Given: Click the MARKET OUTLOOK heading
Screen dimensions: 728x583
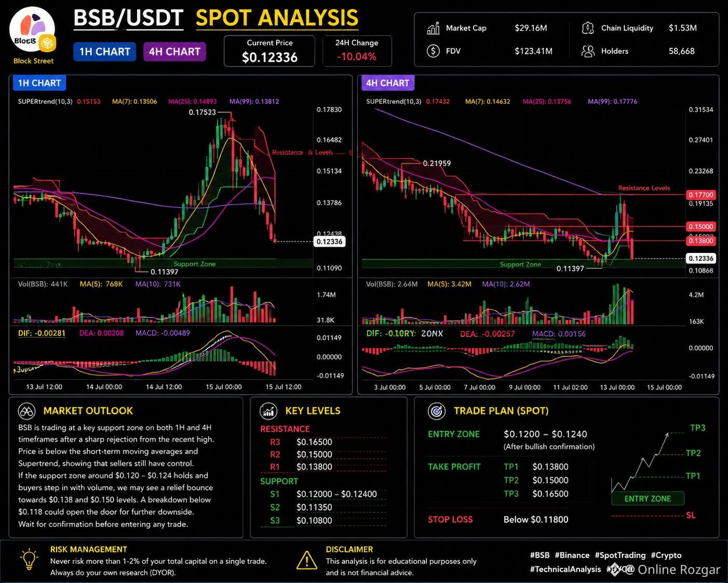Looking at the screenshot, I should click(x=88, y=411).
